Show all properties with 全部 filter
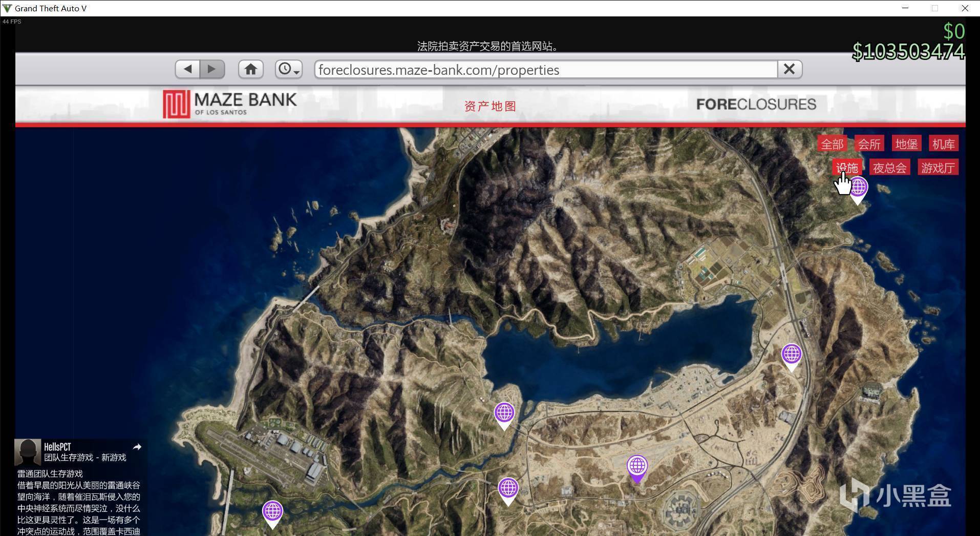Image resolution: width=980 pixels, height=536 pixels. (x=832, y=144)
